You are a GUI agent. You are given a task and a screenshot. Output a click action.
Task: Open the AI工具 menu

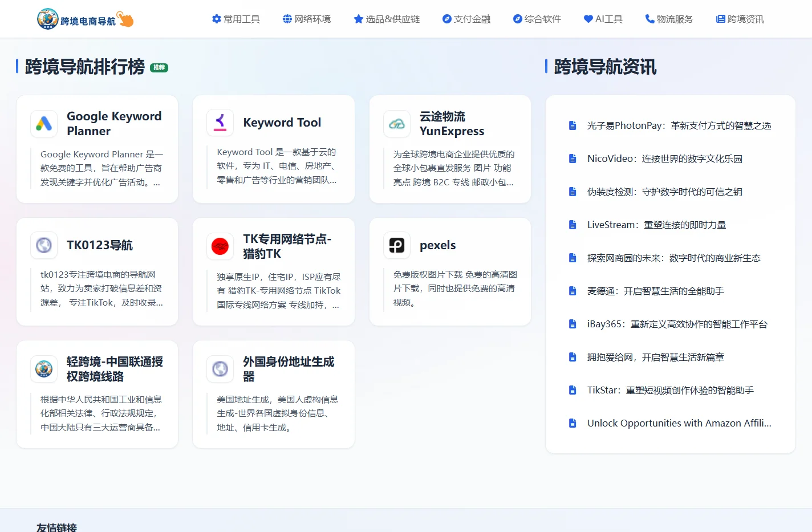(603, 19)
